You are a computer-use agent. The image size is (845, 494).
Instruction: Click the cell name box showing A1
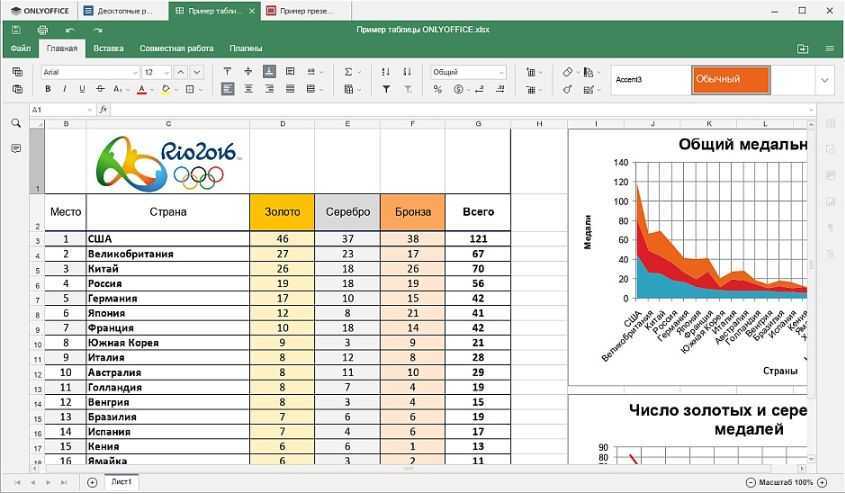(60, 109)
